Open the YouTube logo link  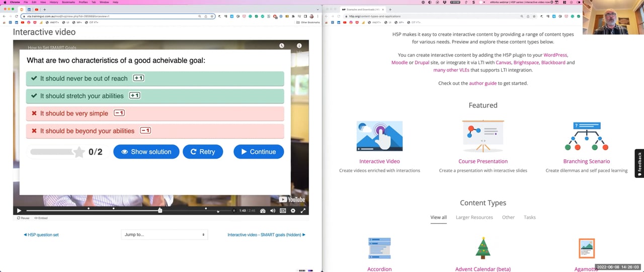(292, 199)
